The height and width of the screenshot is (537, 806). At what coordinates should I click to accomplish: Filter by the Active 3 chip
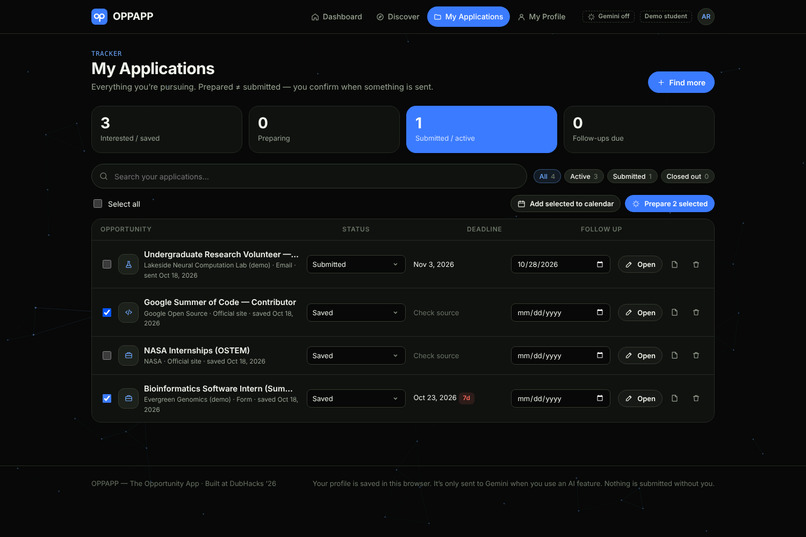[583, 176]
